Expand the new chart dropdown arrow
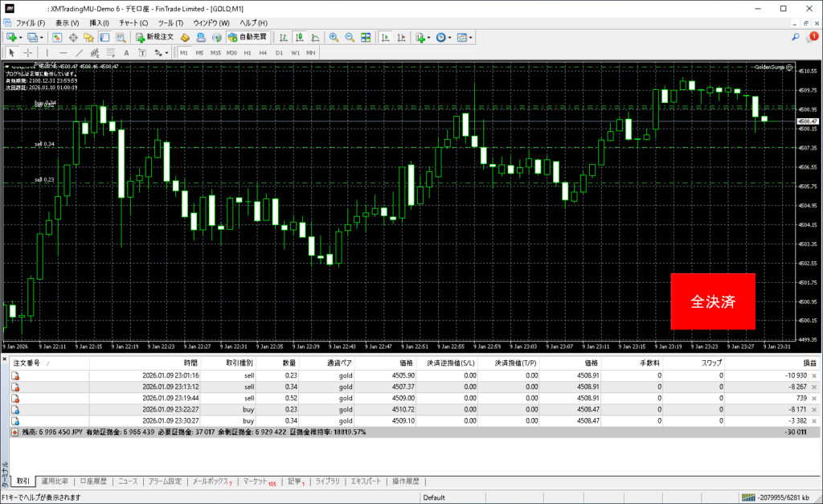 (20, 37)
